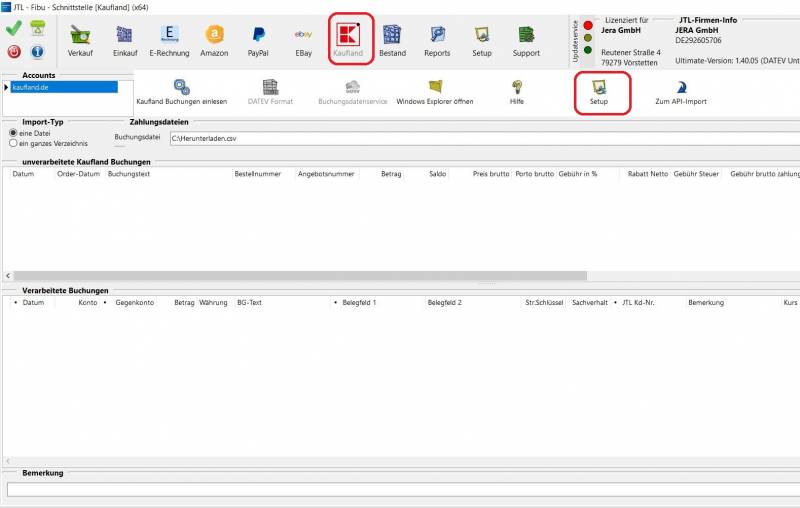Viewport: 800px width, 508px height.
Task: Open Windows Explorer öffnen
Action: (434, 92)
